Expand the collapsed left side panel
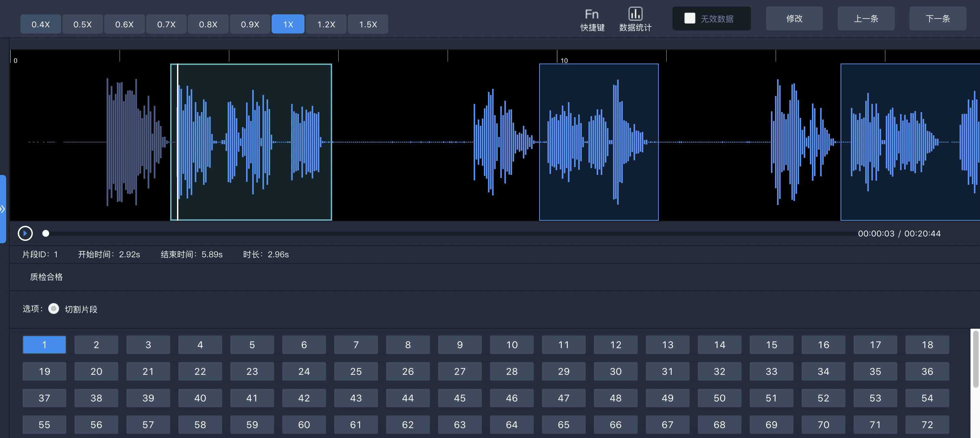980x438 pixels. (x=3, y=209)
